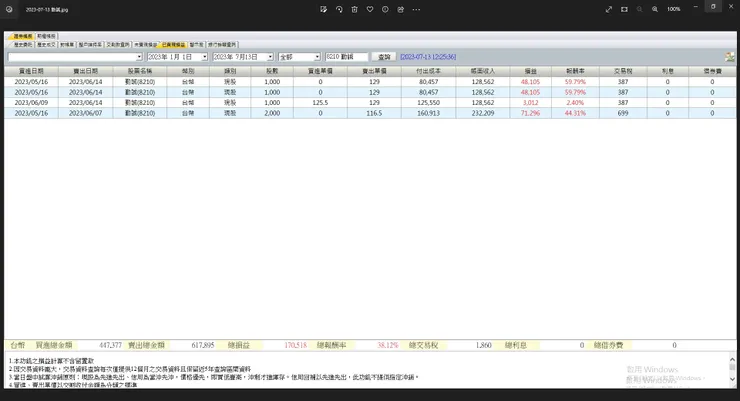Click the 損益 column header
Image resolution: width=740 pixels, height=401 pixels.
(x=530, y=71)
